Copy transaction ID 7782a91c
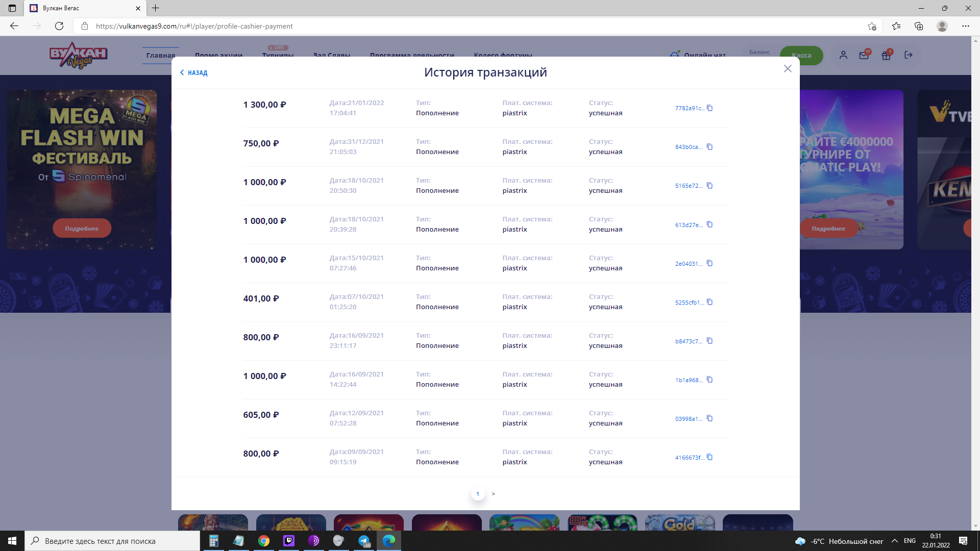This screenshot has height=551, width=980. coord(709,108)
